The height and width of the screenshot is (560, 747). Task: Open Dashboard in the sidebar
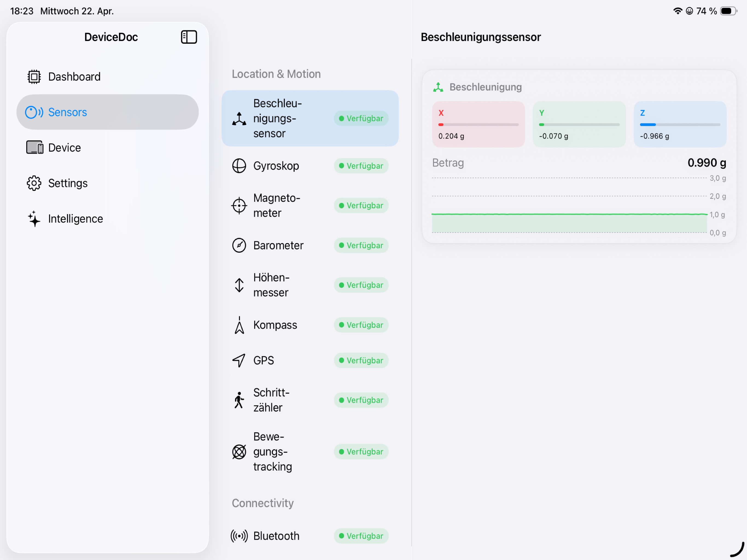(107, 77)
